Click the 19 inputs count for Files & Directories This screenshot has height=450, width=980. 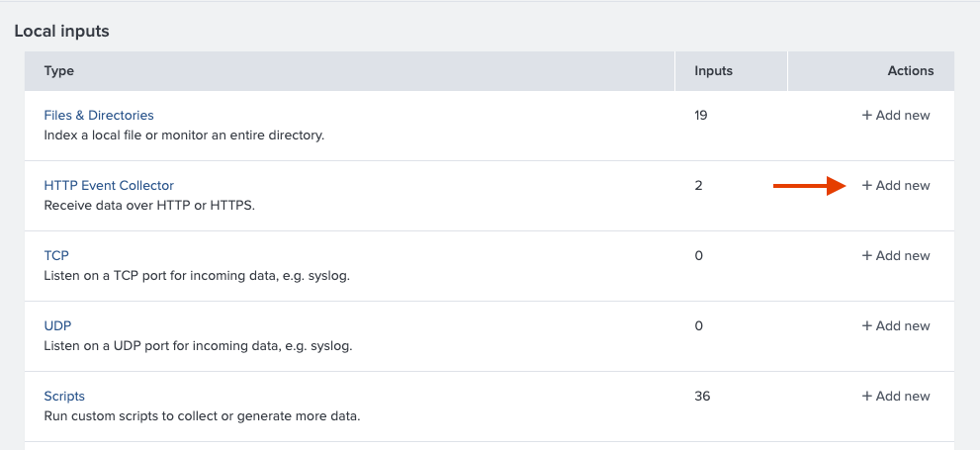coord(701,116)
